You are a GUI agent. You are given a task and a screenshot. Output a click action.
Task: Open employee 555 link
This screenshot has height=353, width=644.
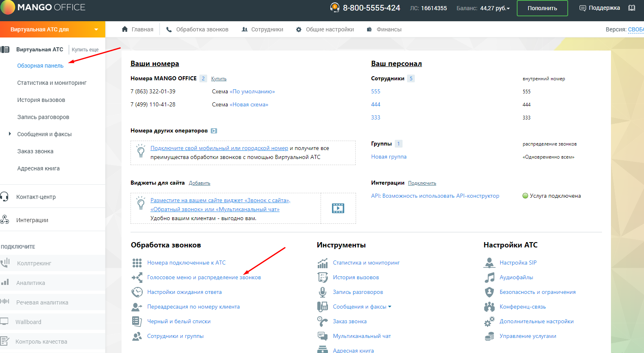click(x=376, y=92)
